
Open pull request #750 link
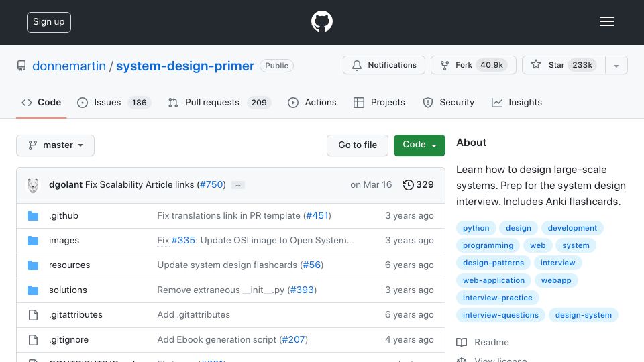pyautogui.click(x=211, y=185)
